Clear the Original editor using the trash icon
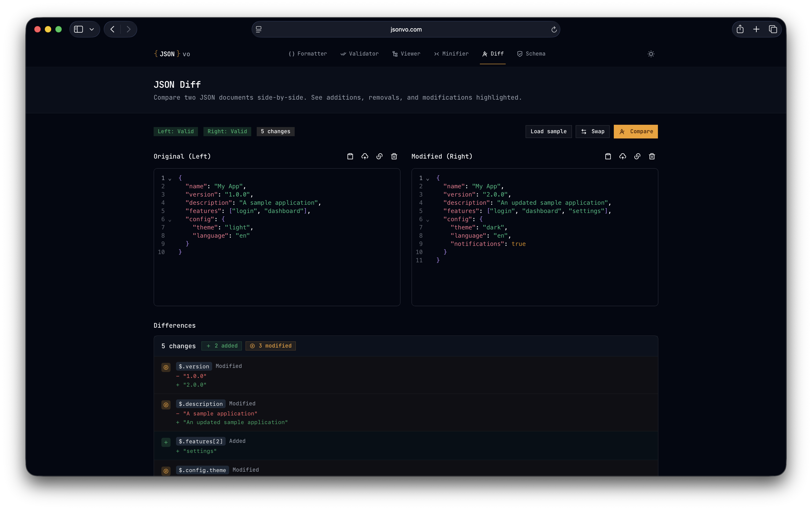The image size is (812, 510). [x=394, y=156]
